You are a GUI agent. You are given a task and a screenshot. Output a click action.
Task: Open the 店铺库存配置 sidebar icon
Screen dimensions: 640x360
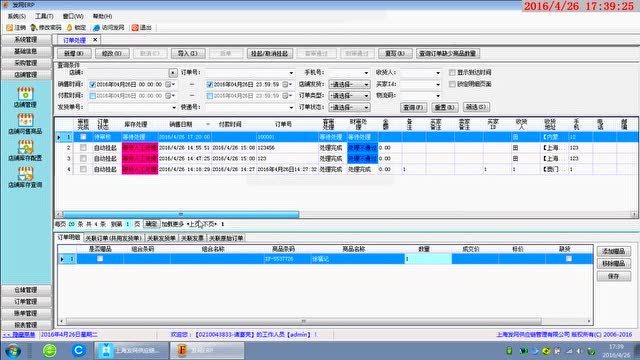pyautogui.click(x=25, y=151)
